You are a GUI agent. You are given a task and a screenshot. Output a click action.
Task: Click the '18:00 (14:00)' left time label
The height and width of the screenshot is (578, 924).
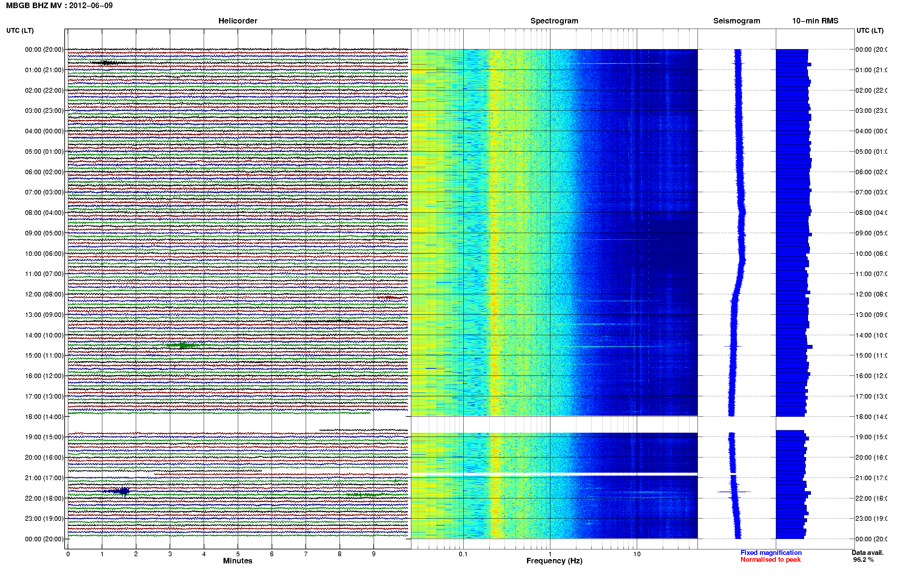click(44, 417)
